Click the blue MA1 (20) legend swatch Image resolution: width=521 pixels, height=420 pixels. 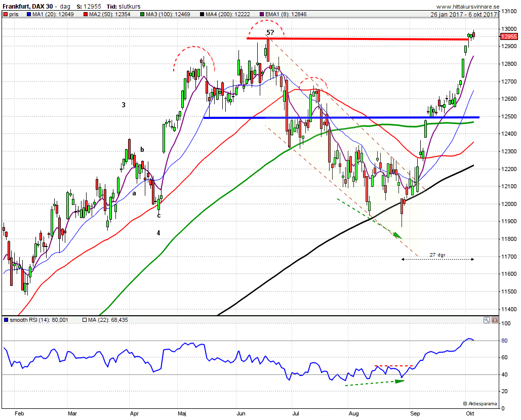[29, 14]
